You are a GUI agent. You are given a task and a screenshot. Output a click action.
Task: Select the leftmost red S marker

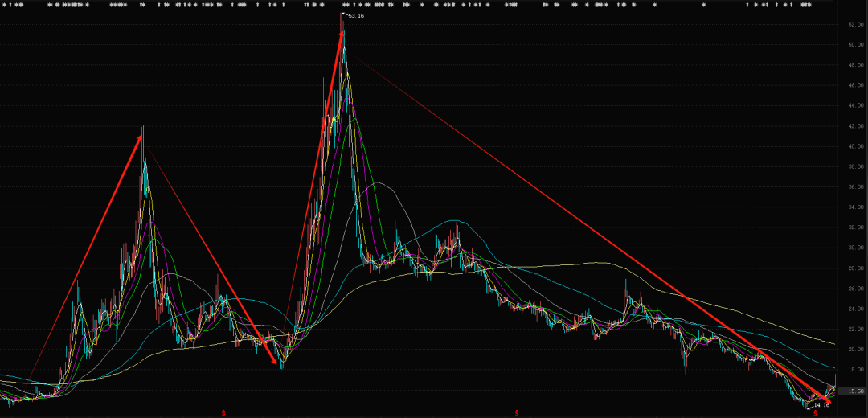click(223, 413)
